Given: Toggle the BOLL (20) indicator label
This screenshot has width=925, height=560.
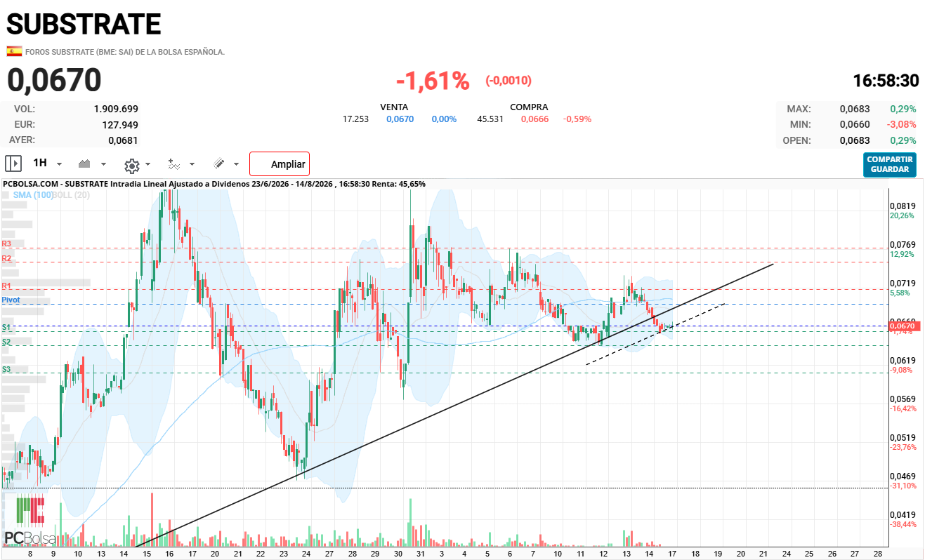Looking at the screenshot, I should coord(72,194).
